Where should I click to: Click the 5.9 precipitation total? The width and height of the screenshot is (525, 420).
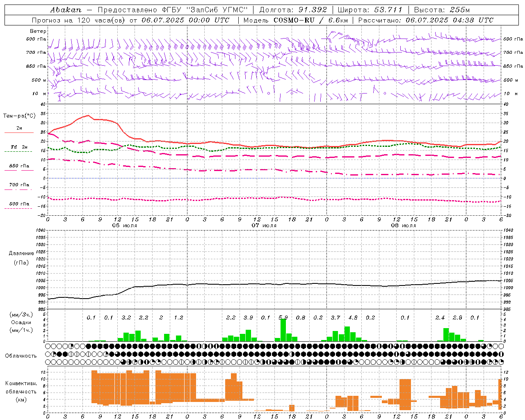[x=283, y=317]
